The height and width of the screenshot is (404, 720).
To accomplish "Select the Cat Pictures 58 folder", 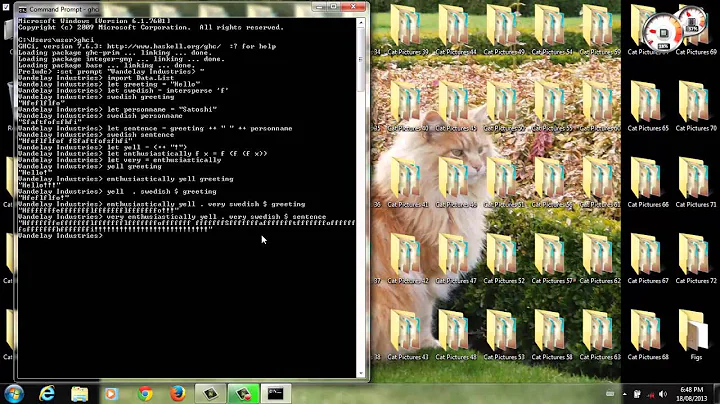I will click(x=551, y=336).
